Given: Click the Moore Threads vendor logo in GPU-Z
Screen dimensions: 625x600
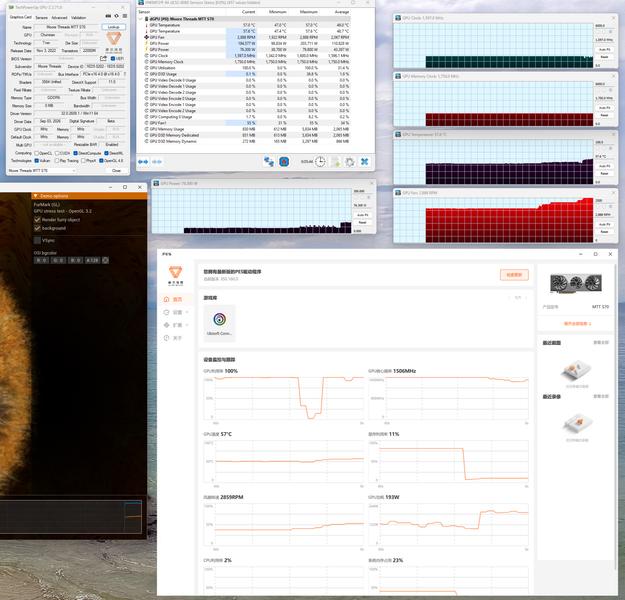Looking at the screenshot, I should (114, 41).
